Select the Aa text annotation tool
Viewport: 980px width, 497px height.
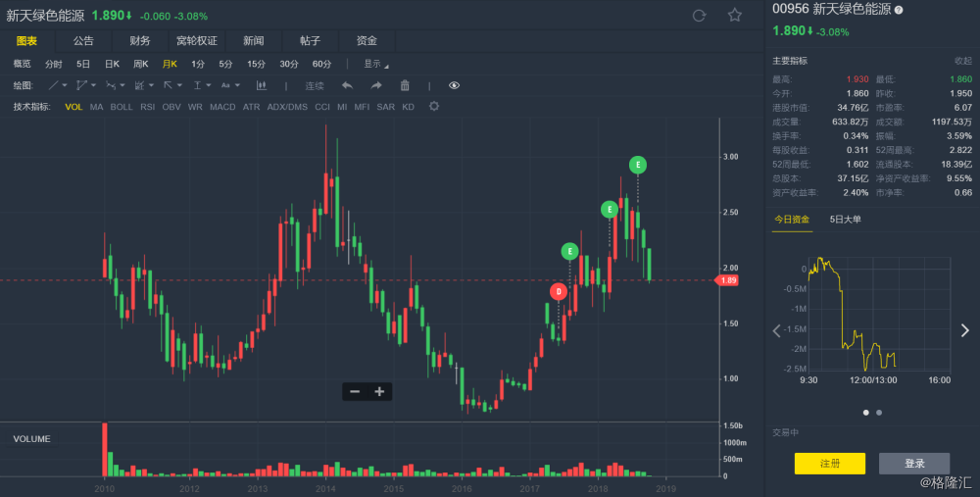click(x=225, y=85)
